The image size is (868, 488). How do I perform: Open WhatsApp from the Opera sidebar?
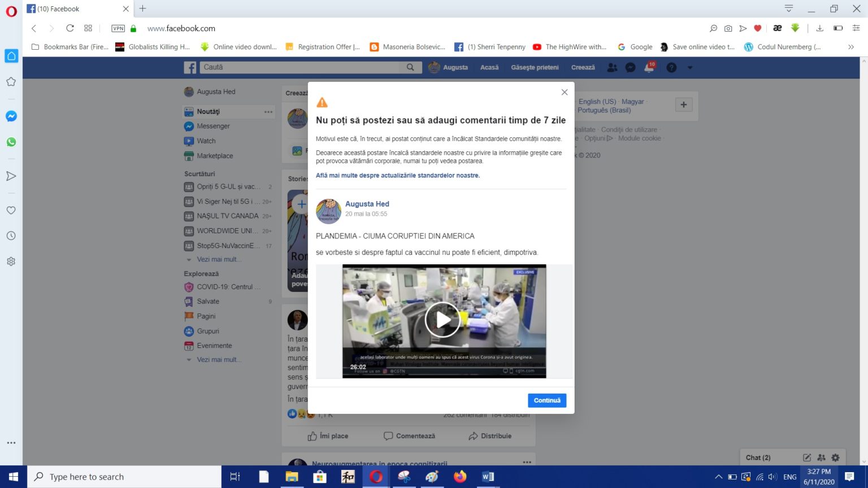11,142
